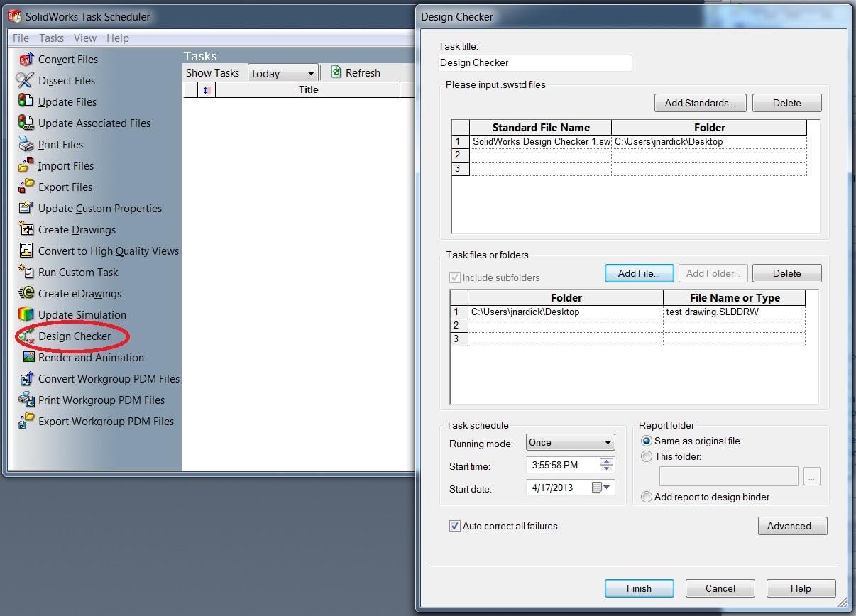Click the Add Standards button
The image size is (856, 616).
coord(699,103)
